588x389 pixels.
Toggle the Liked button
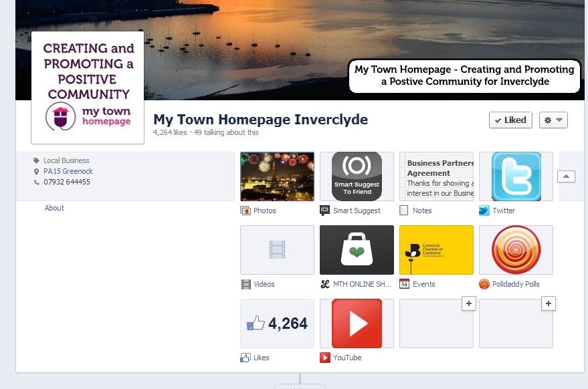coord(511,120)
